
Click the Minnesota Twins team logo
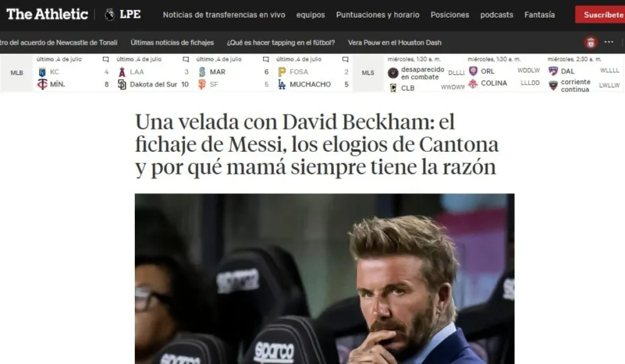point(42,84)
